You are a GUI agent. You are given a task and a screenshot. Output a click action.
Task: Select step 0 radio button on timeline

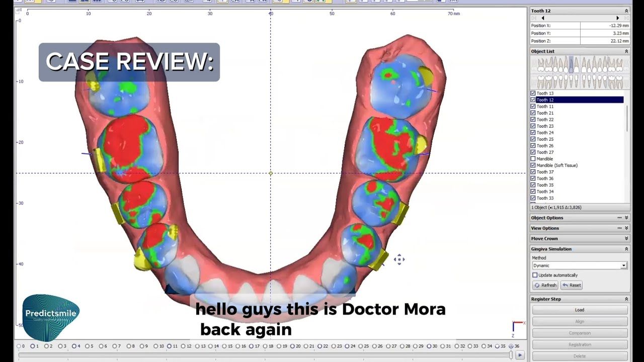pos(19,346)
